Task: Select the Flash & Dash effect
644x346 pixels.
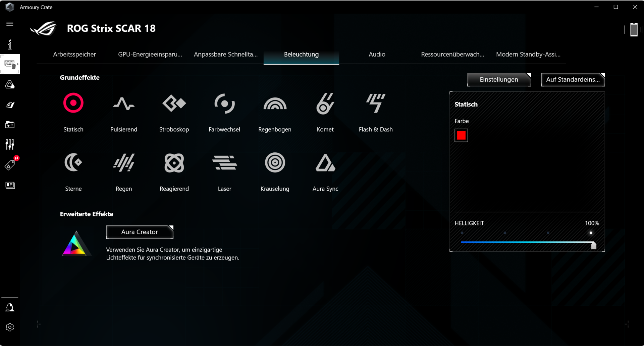Action: tap(376, 103)
